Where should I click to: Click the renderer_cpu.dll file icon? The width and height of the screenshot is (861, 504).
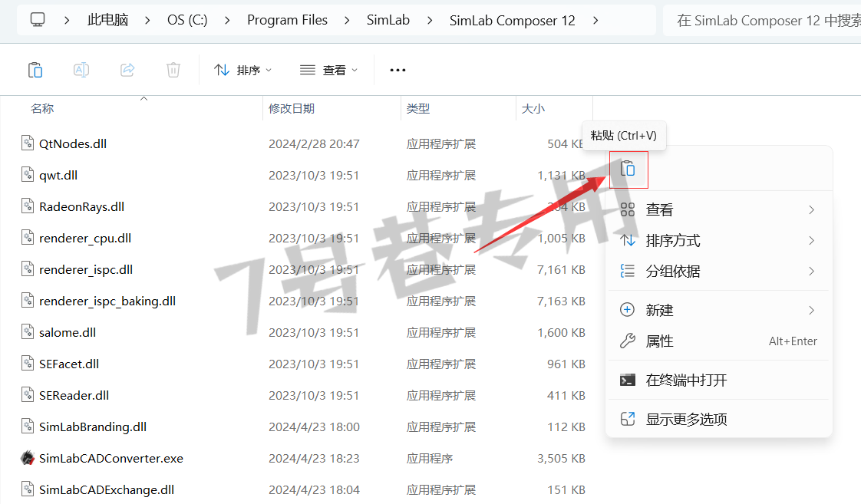28,238
